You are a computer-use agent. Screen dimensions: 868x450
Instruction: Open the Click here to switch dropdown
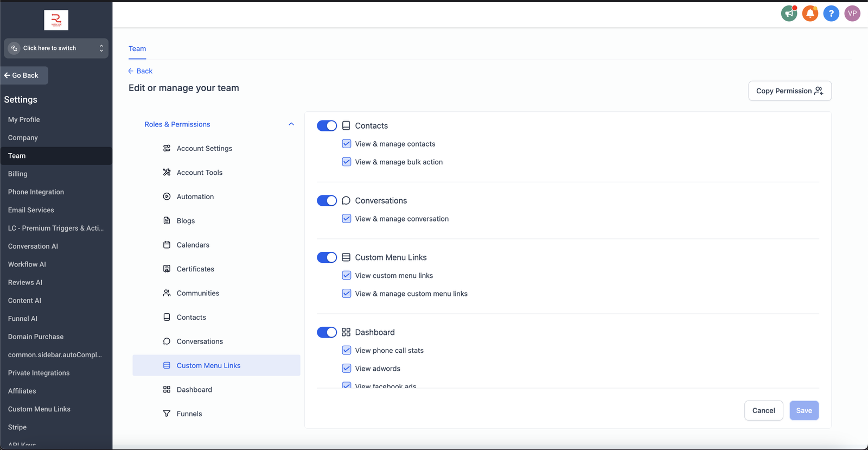coord(56,48)
